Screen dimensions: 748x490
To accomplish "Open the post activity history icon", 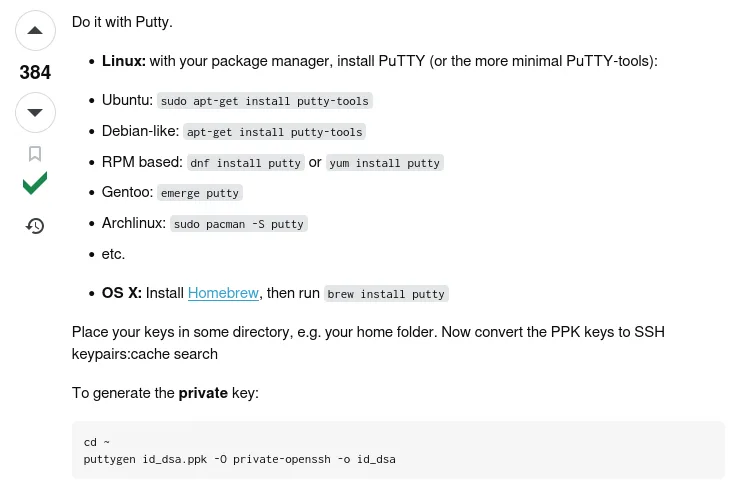I will click(35, 226).
